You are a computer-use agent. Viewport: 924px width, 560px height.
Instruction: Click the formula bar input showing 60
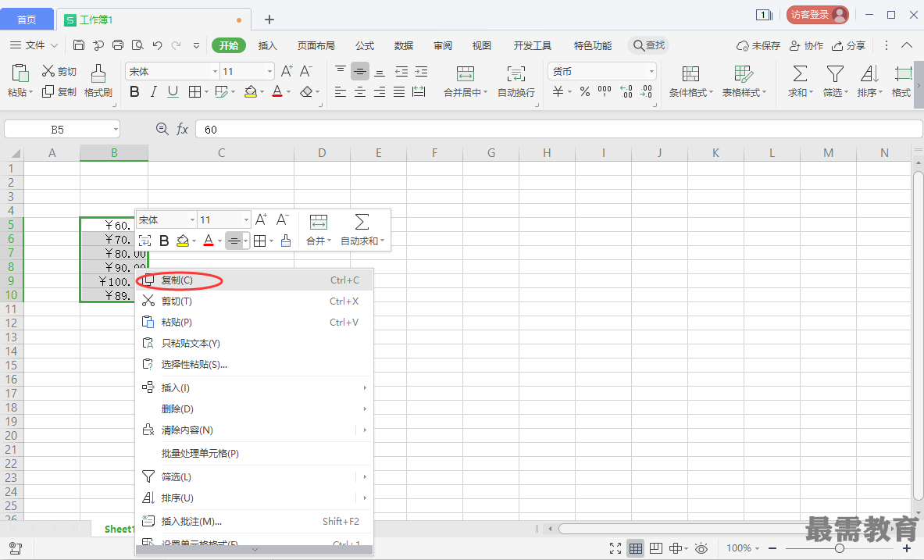click(x=558, y=129)
